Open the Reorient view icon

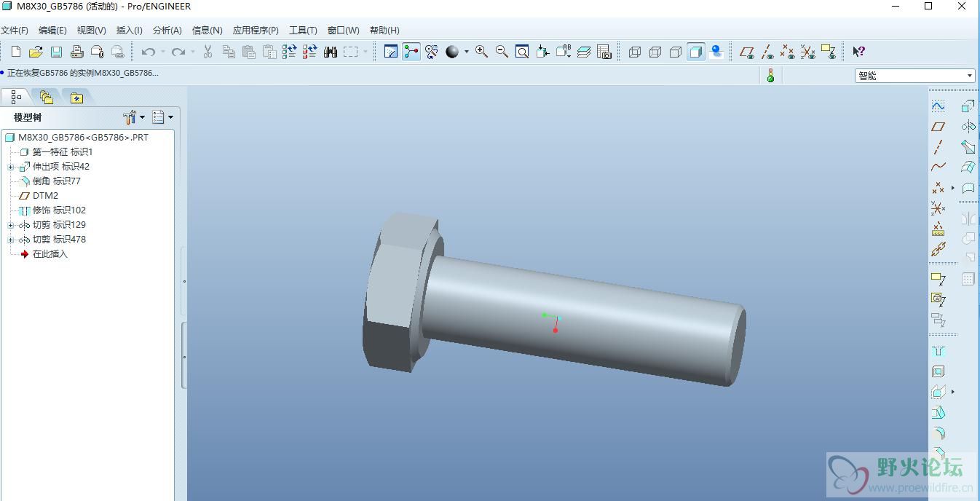[x=542, y=52]
